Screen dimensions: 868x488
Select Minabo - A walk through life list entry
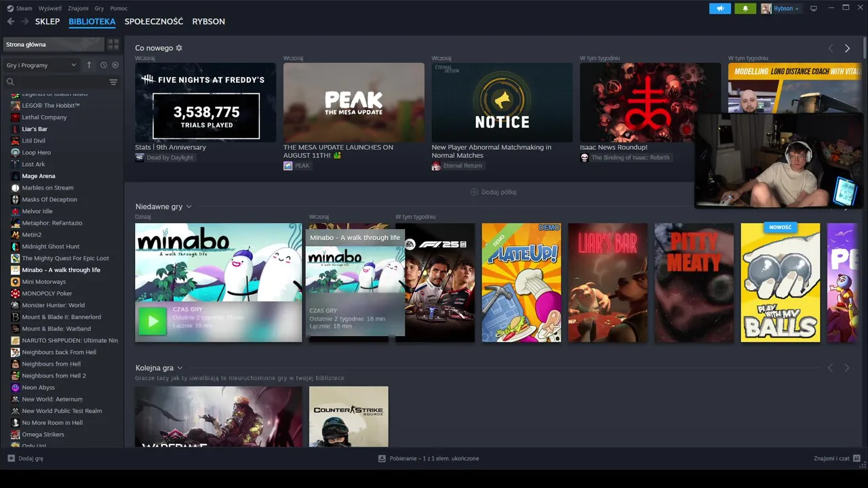pyautogui.click(x=61, y=270)
